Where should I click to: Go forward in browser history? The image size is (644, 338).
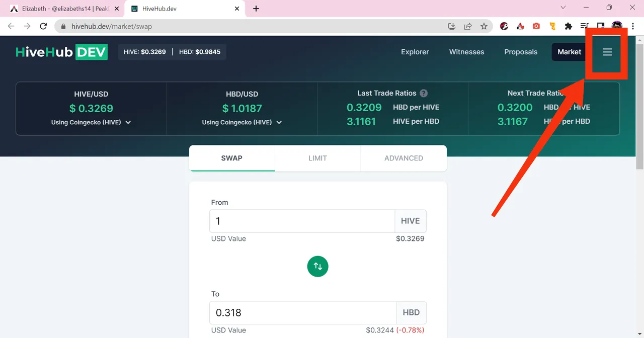pos(27,26)
